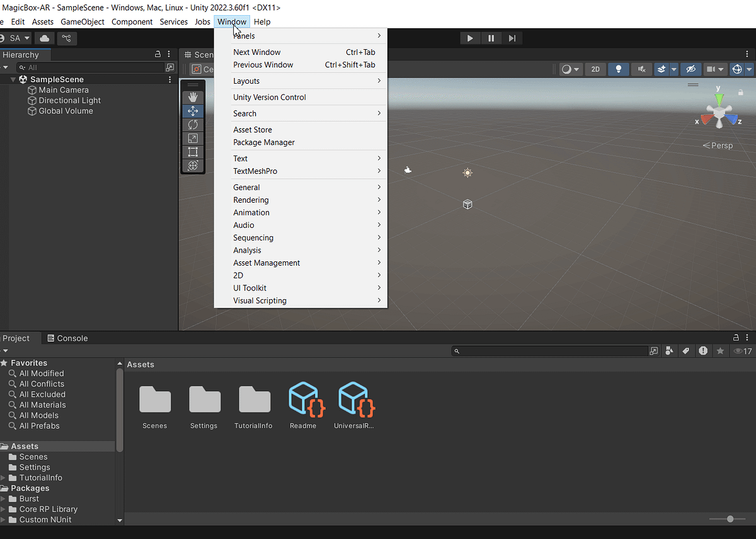The height and width of the screenshot is (539, 756).
Task: Open the shading mode icon in Scene view
Action: click(x=567, y=69)
